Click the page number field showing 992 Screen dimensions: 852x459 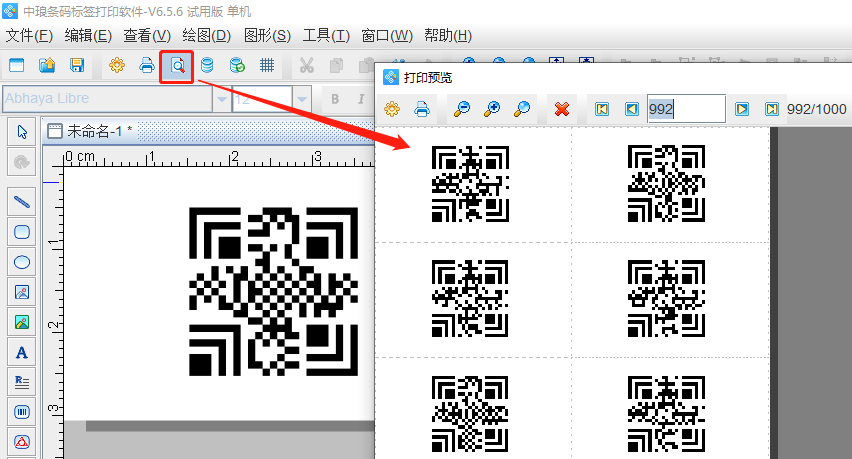tap(686, 109)
